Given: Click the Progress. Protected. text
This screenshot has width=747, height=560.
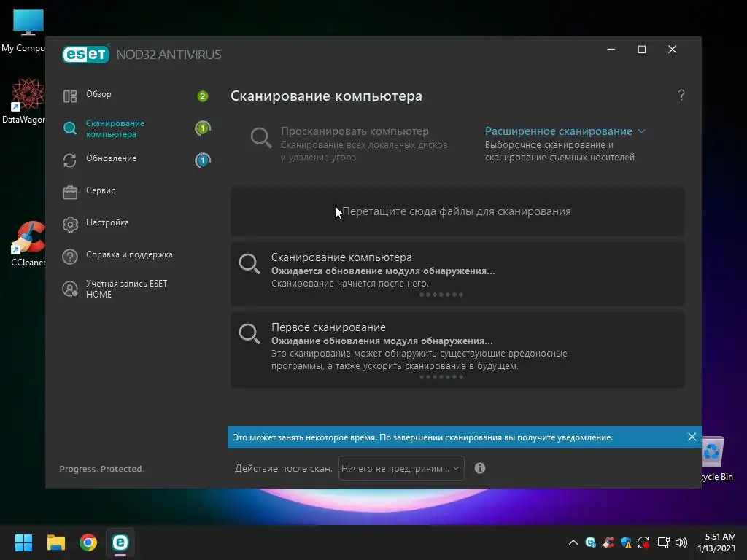Looking at the screenshot, I should 102,469.
